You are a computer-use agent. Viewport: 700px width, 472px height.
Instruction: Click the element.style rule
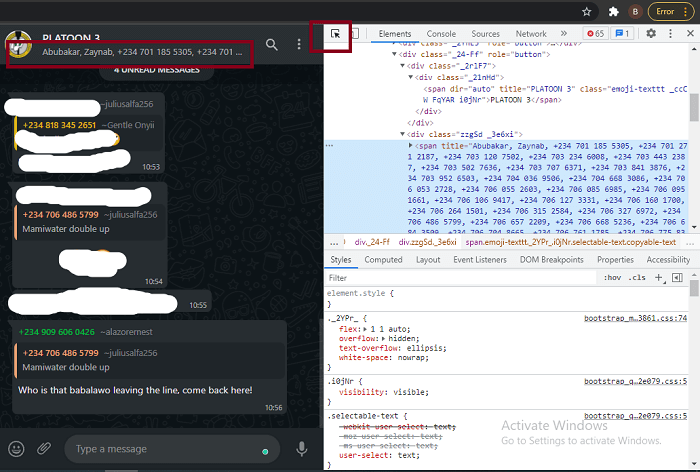pos(361,293)
